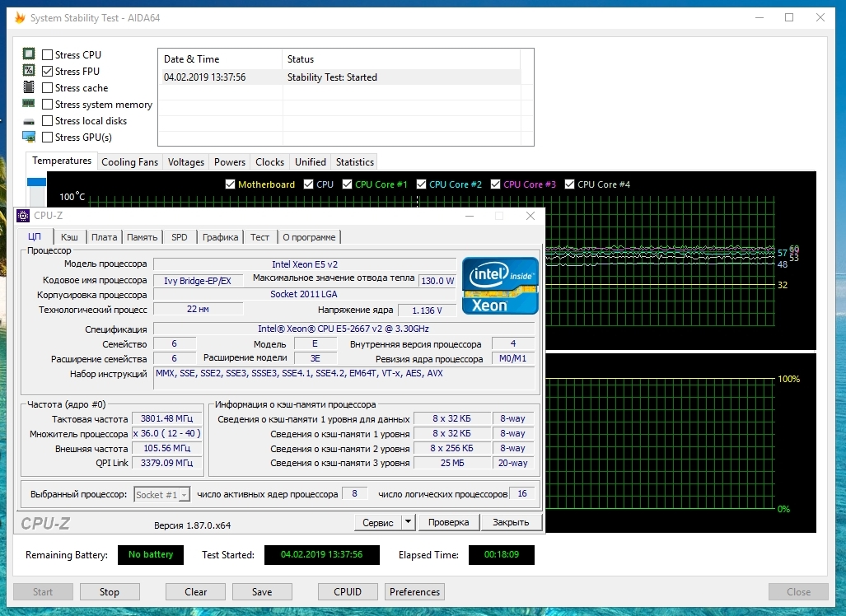The height and width of the screenshot is (616, 846).
Task: Click the Stop button
Action: 110,592
